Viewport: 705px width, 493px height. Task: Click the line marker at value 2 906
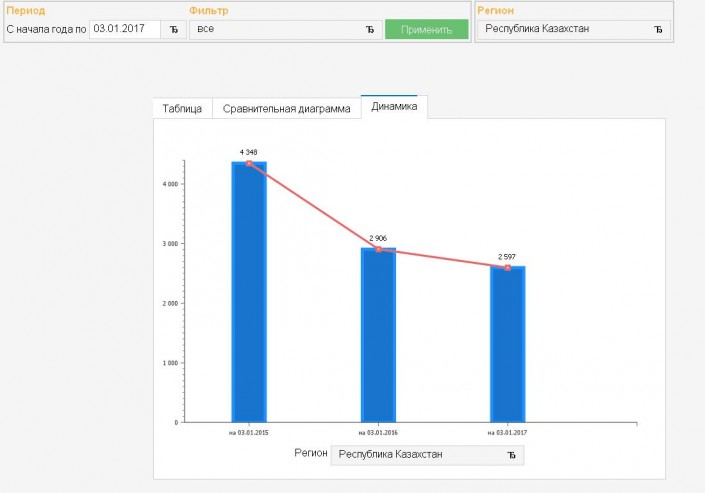coord(378,249)
